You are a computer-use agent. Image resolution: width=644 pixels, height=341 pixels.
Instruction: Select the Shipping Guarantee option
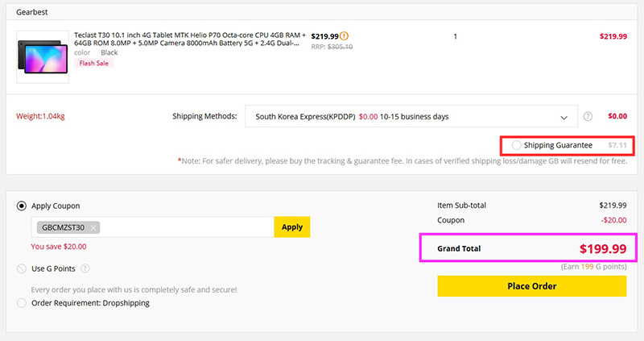click(516, 145)
